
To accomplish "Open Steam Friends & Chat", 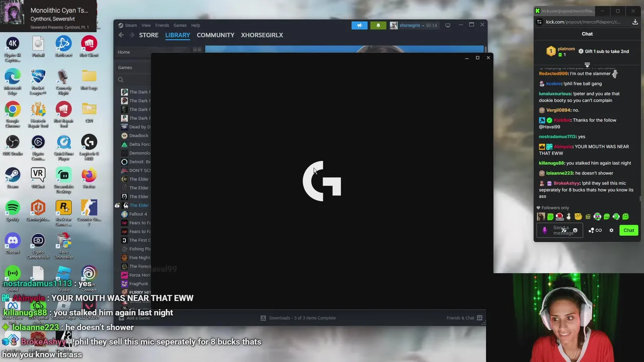I will coord(464,318).
